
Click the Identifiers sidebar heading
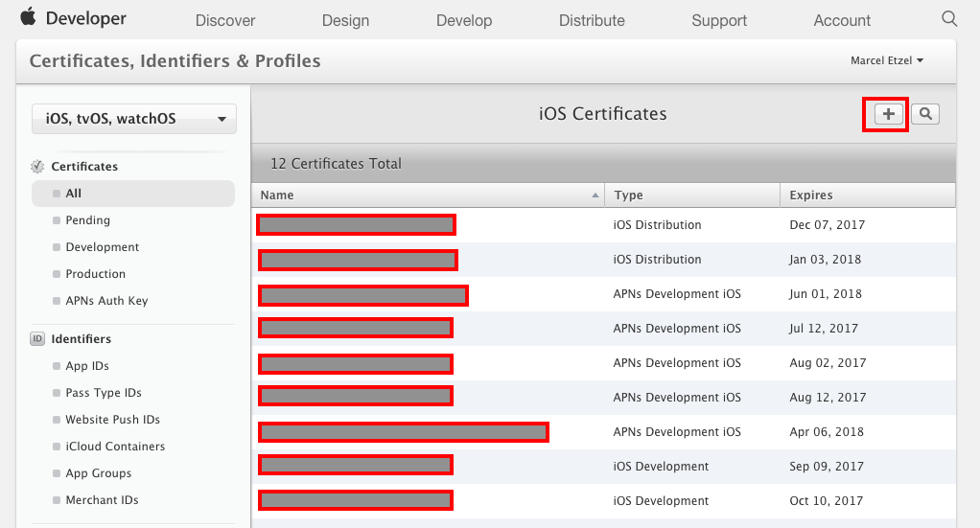[82, 339]
